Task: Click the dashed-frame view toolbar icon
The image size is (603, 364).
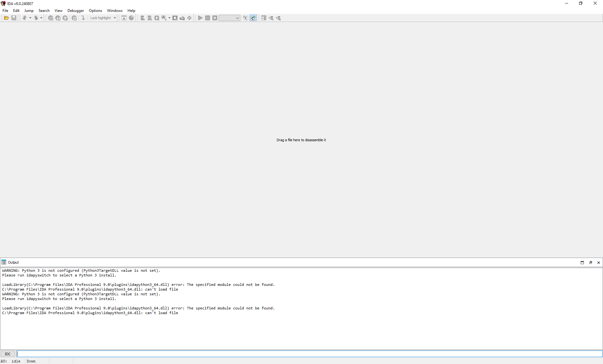Action: 157,18
